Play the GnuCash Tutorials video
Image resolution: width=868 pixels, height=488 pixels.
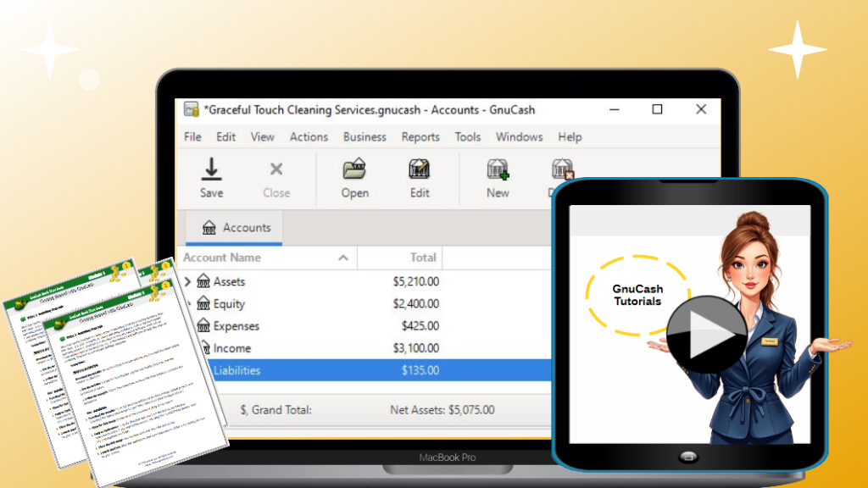click(x=707, y=335)
